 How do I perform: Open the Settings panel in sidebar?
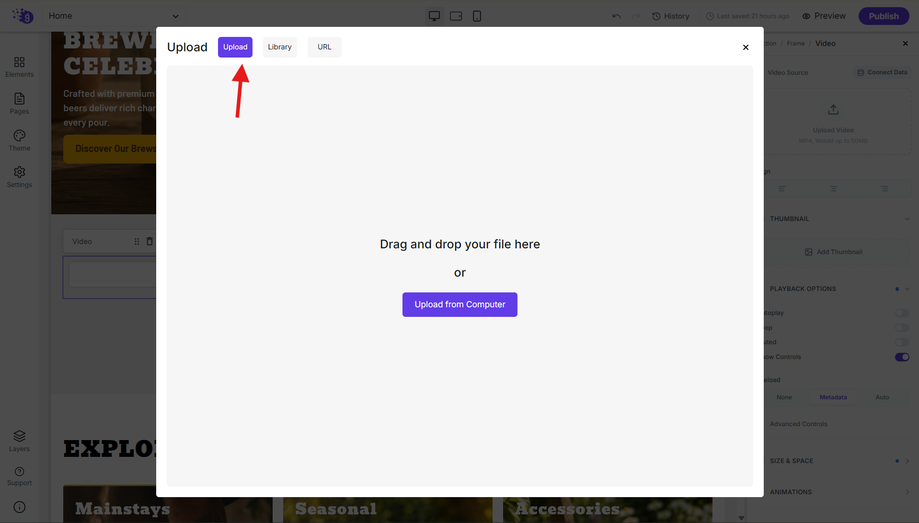click(x=19, y=177)
